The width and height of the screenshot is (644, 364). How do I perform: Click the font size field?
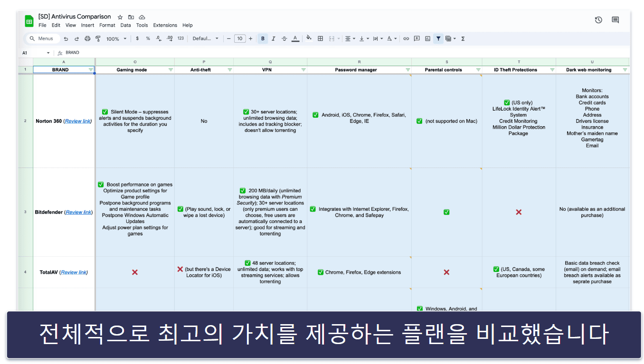click(x=240, y=39)
